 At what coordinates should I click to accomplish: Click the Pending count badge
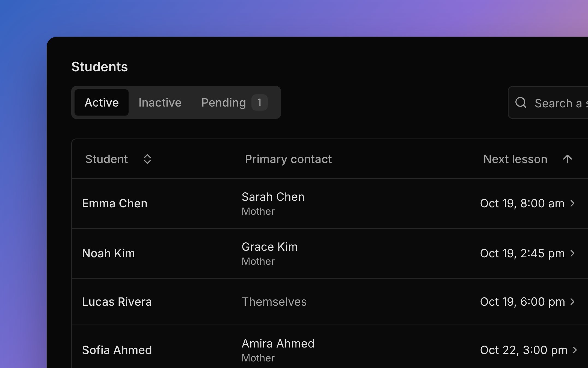click(x=259, y=102)
